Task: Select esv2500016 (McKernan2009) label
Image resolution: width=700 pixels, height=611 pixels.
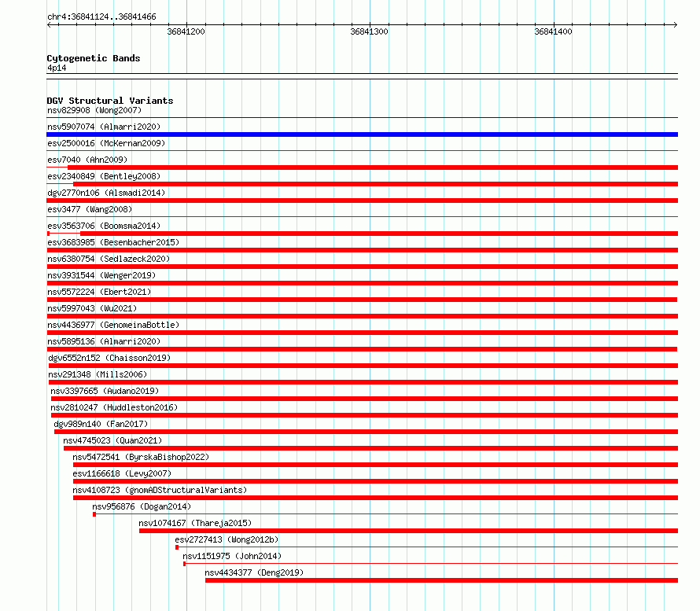Action: (x=106, y=143)
